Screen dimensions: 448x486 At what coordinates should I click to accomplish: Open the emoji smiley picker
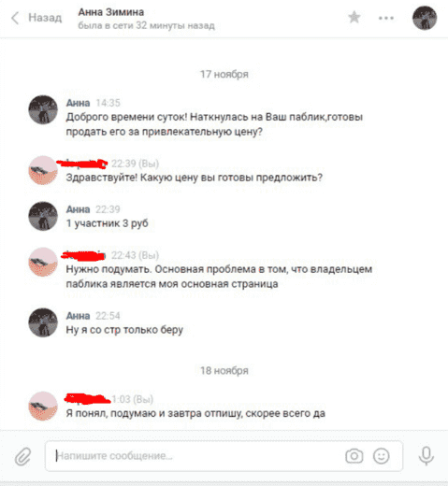coord(382,456)
